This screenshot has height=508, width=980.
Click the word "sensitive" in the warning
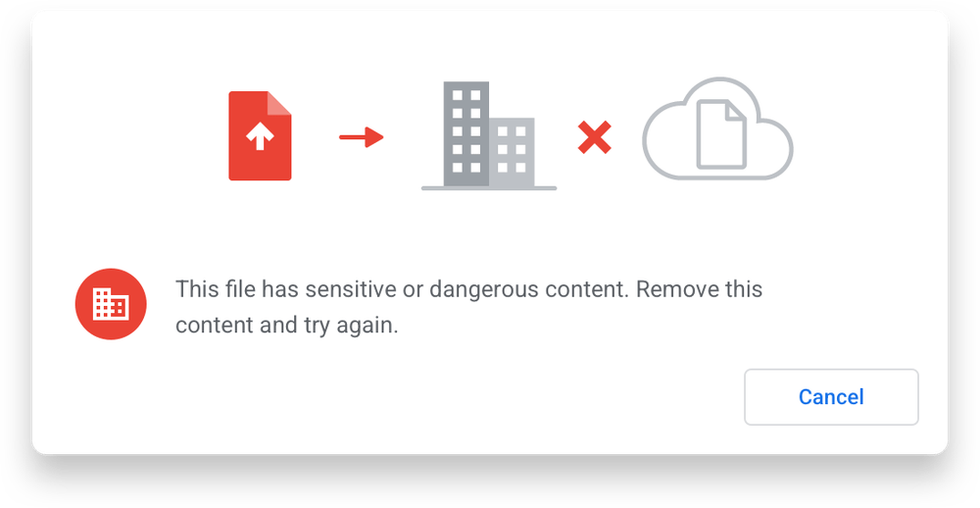click(x=351, y=289)
